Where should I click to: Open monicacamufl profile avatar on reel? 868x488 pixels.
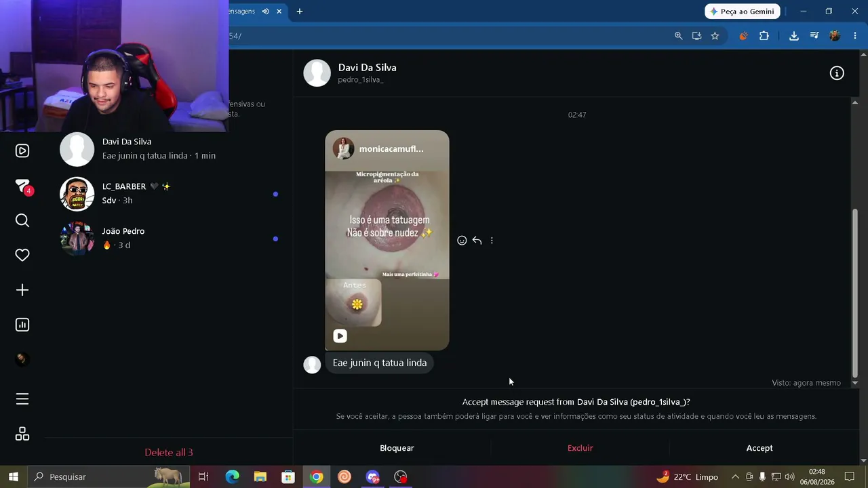click(343, 148)
